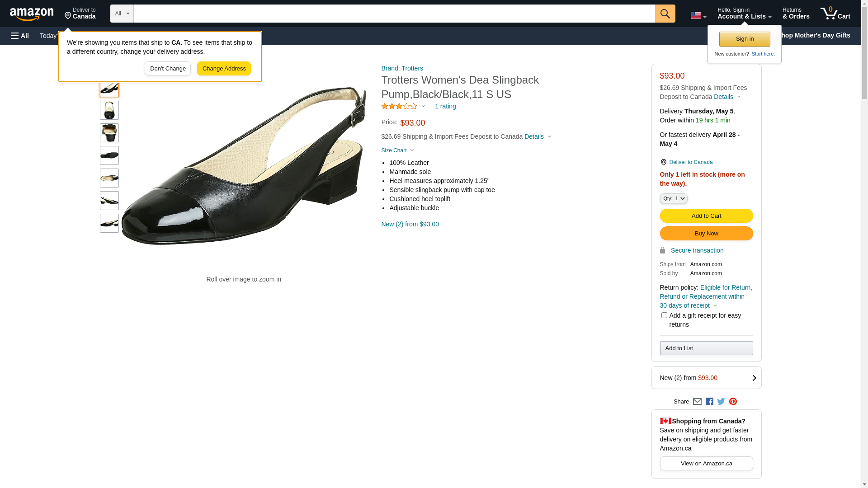The width and height of the screenshot is (868, 488).
Task: Click the Change Address button
Action: click(x=224, y=69)
